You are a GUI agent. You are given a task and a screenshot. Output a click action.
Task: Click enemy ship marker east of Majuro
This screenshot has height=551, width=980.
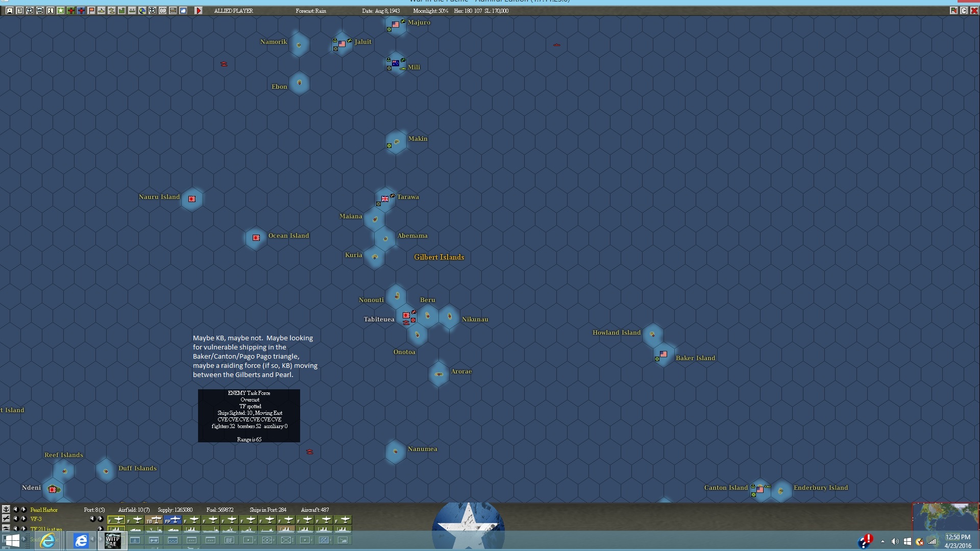(557, 45)
